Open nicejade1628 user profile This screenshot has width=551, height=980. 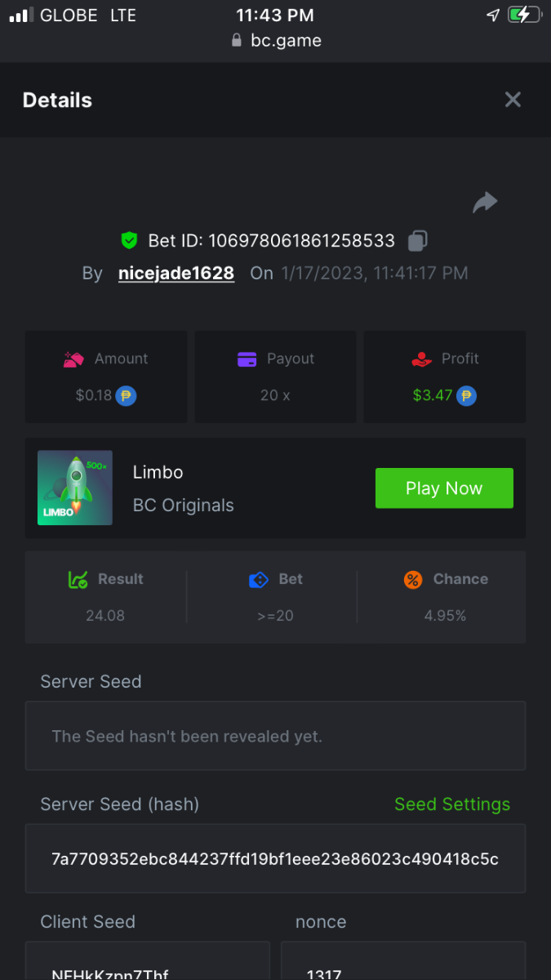[176, 274]
